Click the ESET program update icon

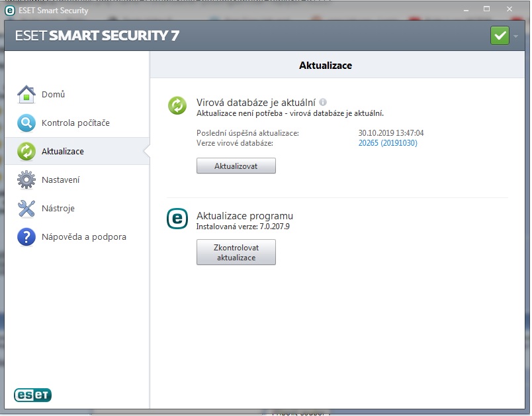(177, 219)
